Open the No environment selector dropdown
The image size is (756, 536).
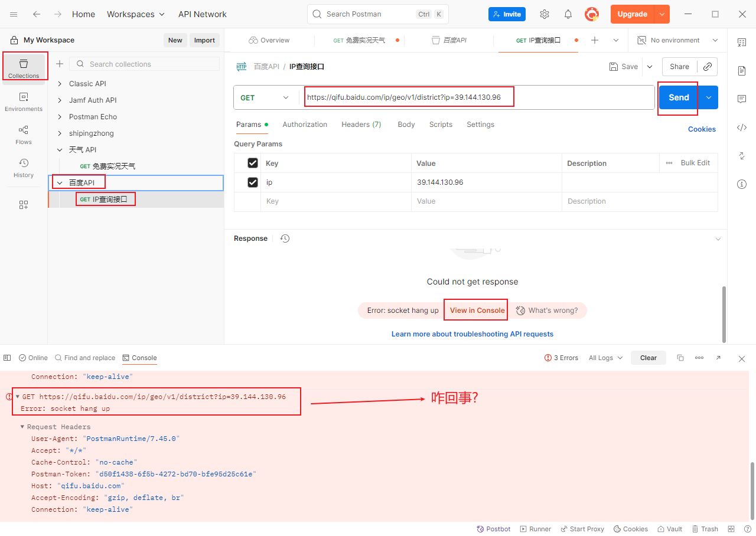tap(677, 40)
